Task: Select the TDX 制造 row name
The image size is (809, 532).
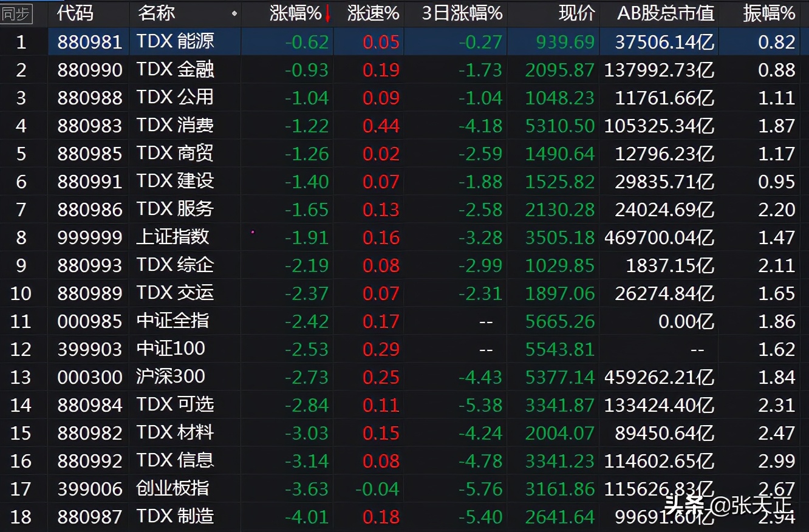Action: point(175,516)
